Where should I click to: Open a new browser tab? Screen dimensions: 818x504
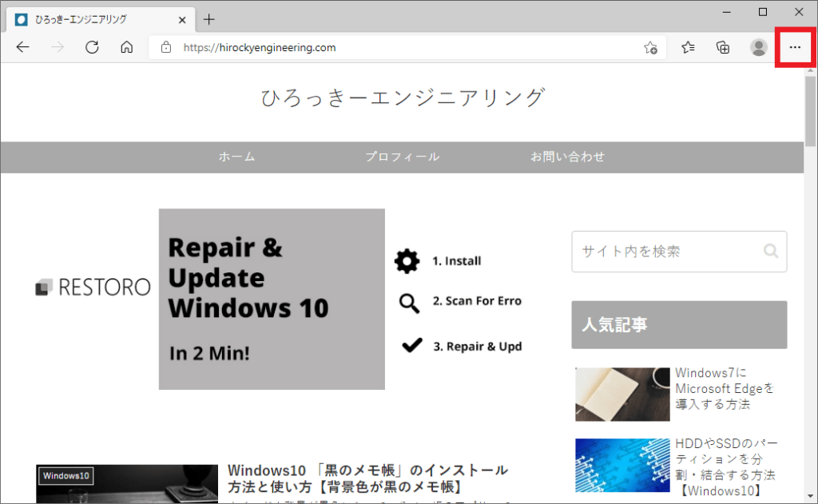209,20
